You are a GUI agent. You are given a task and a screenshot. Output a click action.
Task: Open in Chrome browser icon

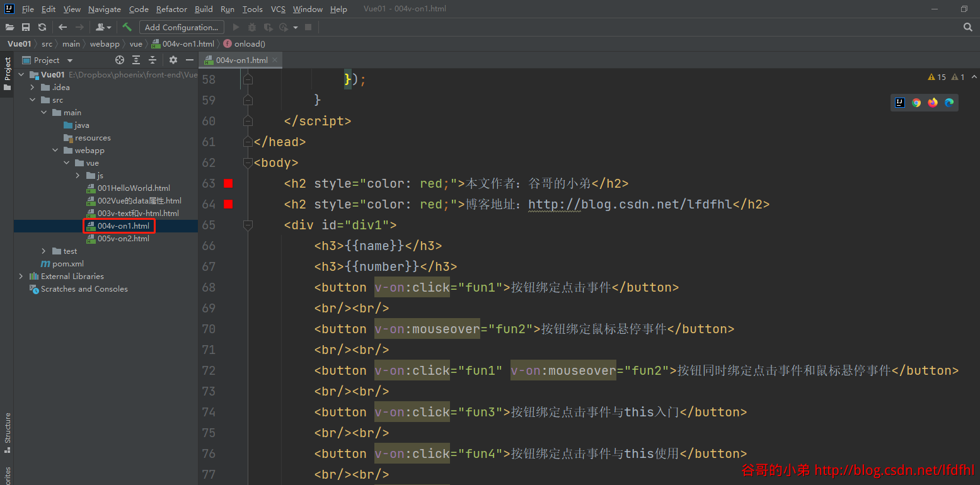click(x=916, y=103)
